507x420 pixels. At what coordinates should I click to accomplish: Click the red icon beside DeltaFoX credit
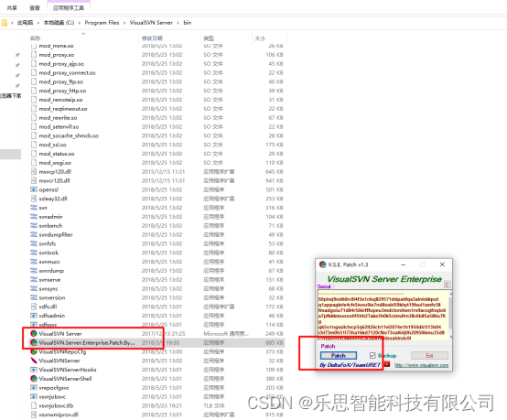click(387, 364)
